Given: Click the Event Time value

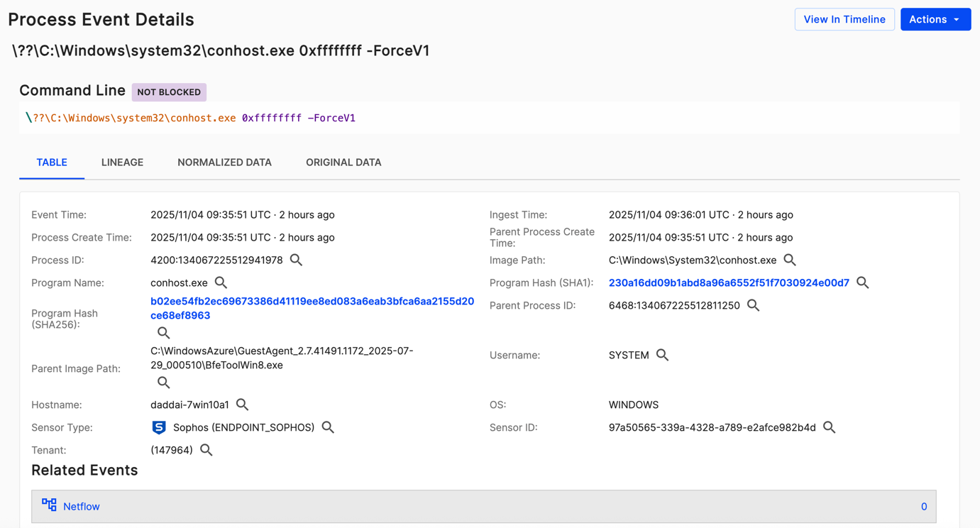Looking at the screenshot, I should pyautogui.click(x=243, y=214).
